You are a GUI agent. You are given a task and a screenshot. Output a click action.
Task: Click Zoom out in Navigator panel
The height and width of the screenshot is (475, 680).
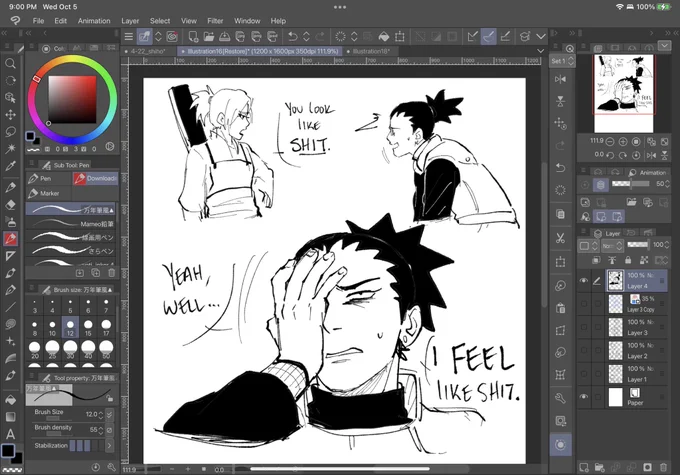(x=610, y=141)
